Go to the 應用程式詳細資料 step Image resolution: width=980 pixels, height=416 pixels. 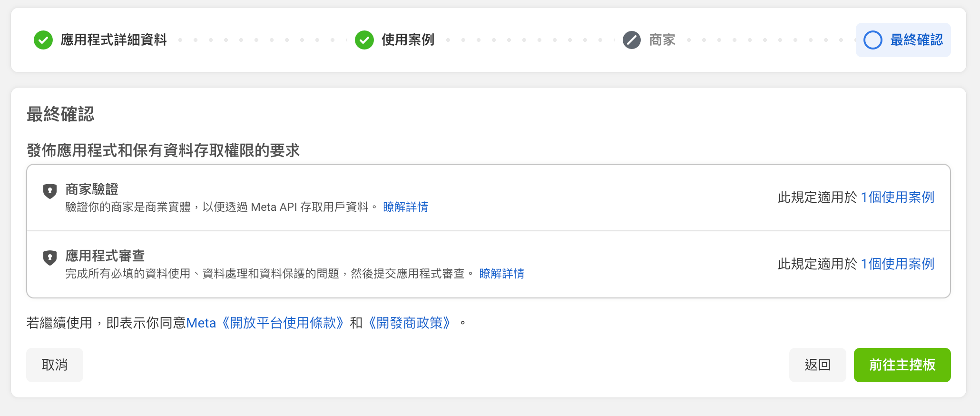(x=113, y=40)
